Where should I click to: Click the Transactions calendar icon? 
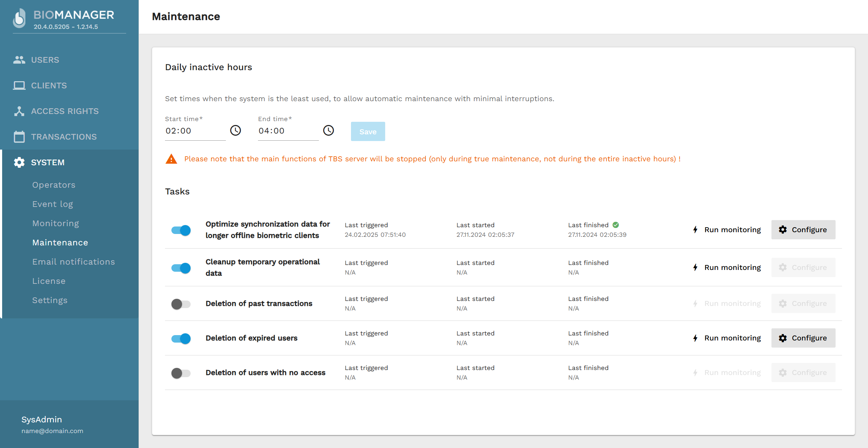tap(19, 137)
